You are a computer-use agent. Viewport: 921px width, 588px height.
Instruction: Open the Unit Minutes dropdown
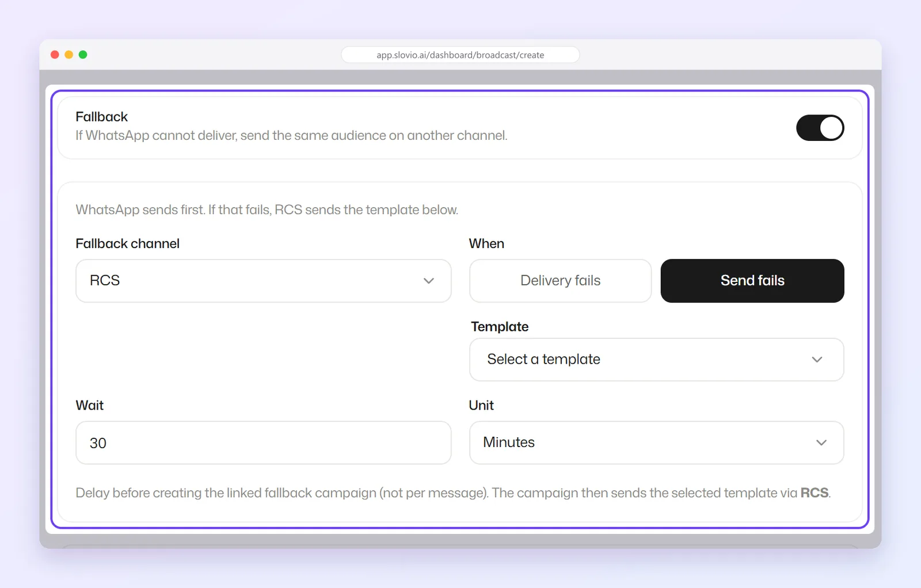tap(656, 442)
